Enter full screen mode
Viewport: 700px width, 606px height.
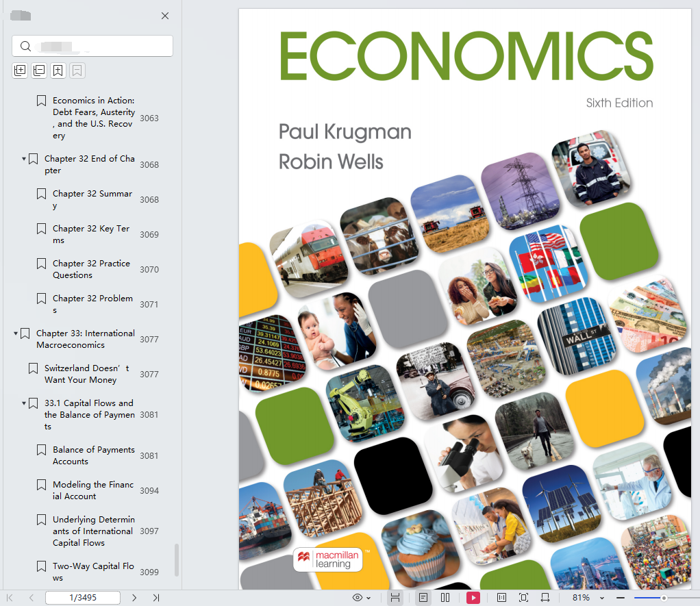[524, 598]
